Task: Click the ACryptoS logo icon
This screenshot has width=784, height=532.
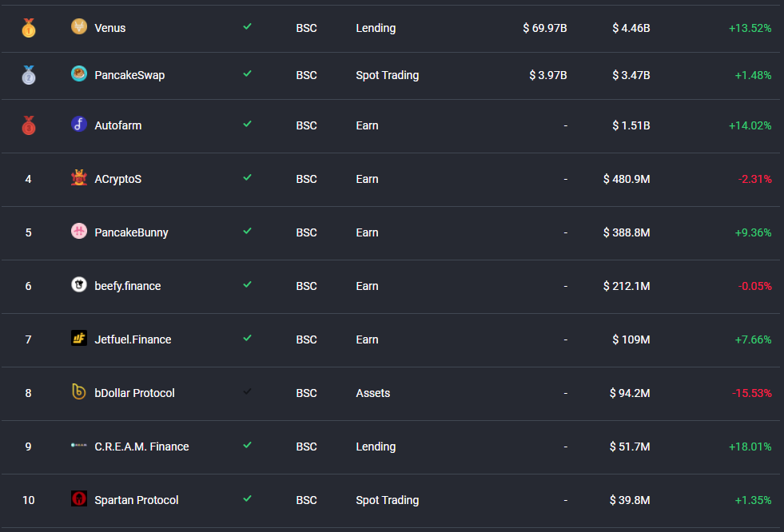Action: pyautogui.click(x=78, y=178)
